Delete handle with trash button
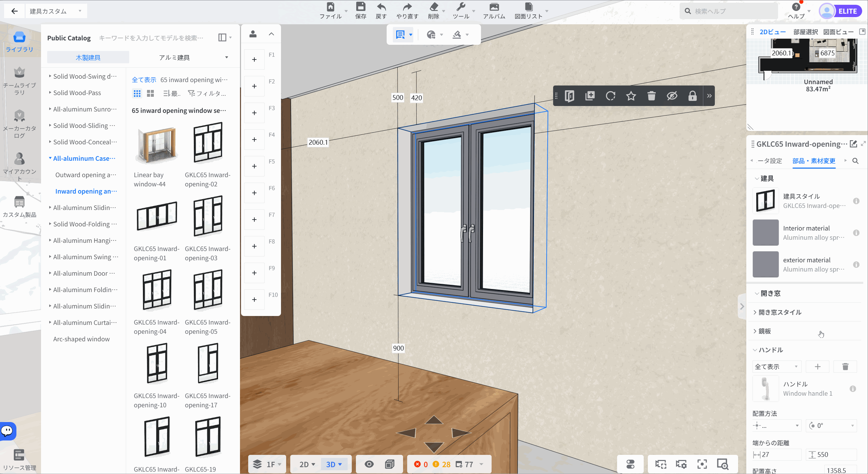This screenshot has width=868, height=474. pos(845,367)
